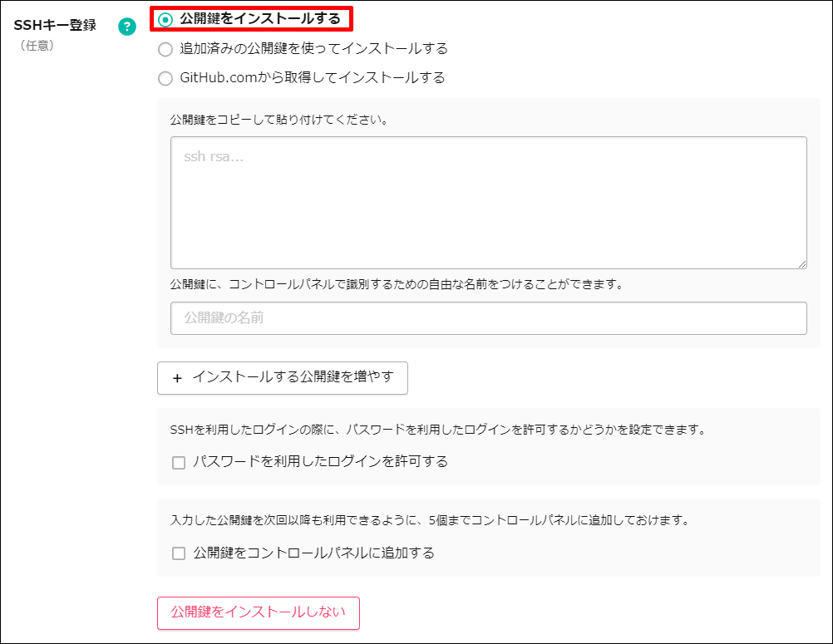Image resolution: width=833 pixels, height=644 pixels.
Task: Toggle the password login permission checkbox
Action: click(177, 462)
